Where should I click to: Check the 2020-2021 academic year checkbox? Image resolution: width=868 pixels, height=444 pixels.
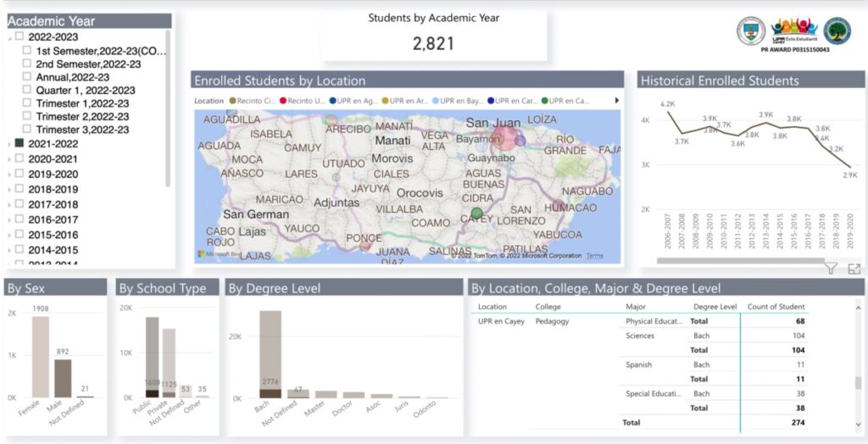point(19,159)
